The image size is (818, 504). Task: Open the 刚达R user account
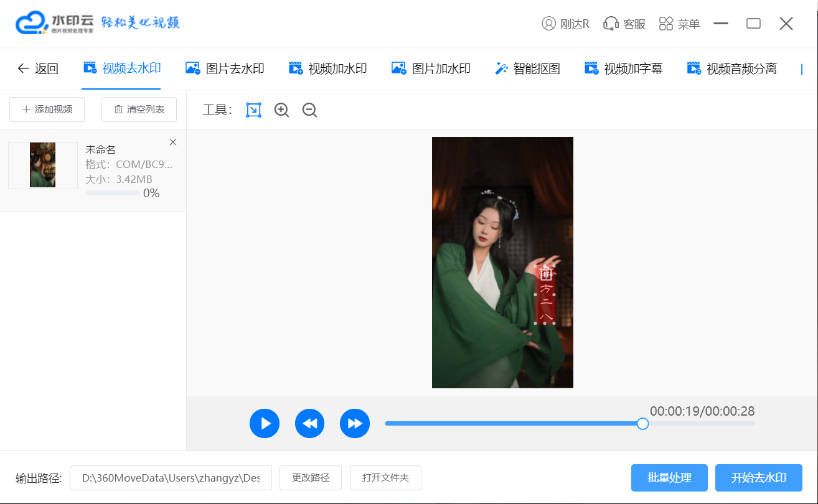[x=565, y=24]
